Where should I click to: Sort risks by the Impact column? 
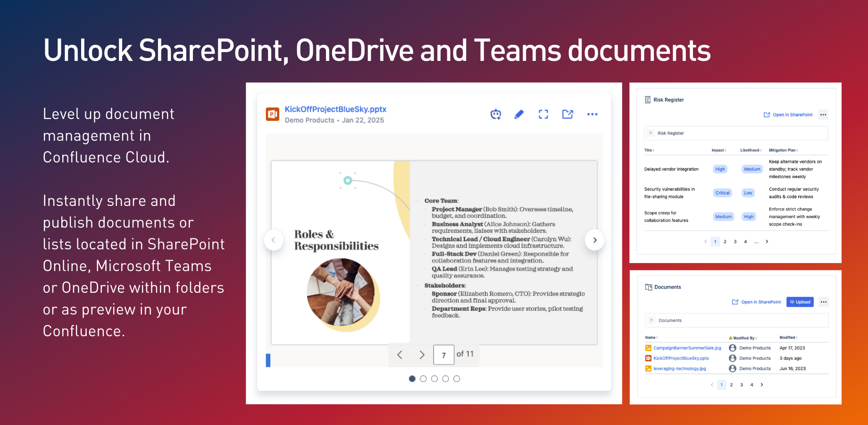(x=719, y=150)
